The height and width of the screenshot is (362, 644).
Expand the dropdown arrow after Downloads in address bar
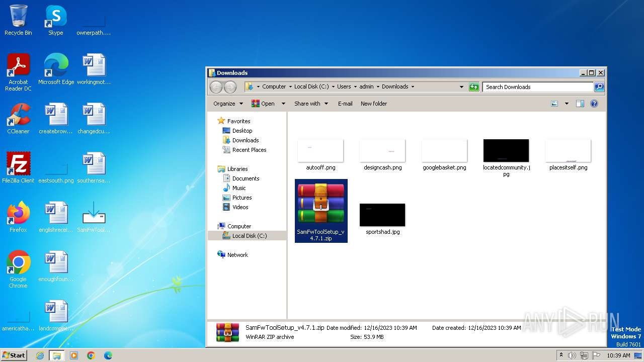tap(413, 87)
